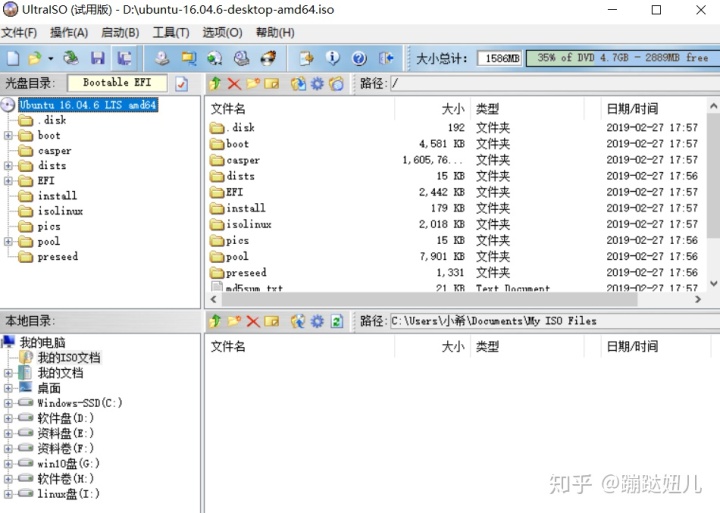This screenshot has height=513, width=720.
Task: Select 我的ISO文档 in the local tree
Action: [69, 357]
